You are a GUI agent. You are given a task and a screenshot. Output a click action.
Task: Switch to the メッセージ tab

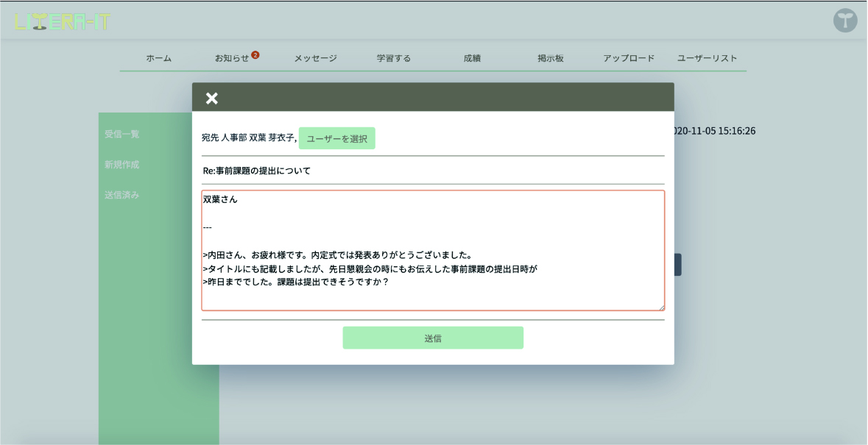(x=316, y=58)
